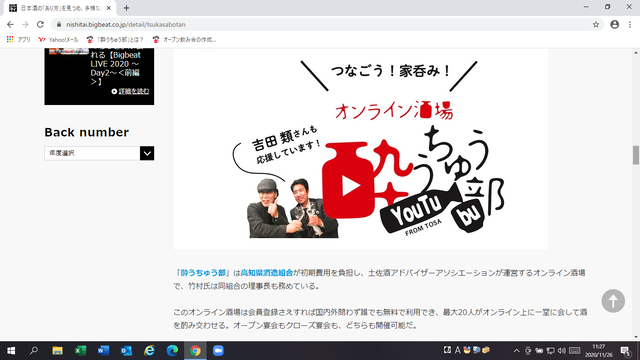The height and width of the screenshot is (360, 640).
Task: Select the 日本酒の「あり方」 browser tab
Action: (60, 8)
